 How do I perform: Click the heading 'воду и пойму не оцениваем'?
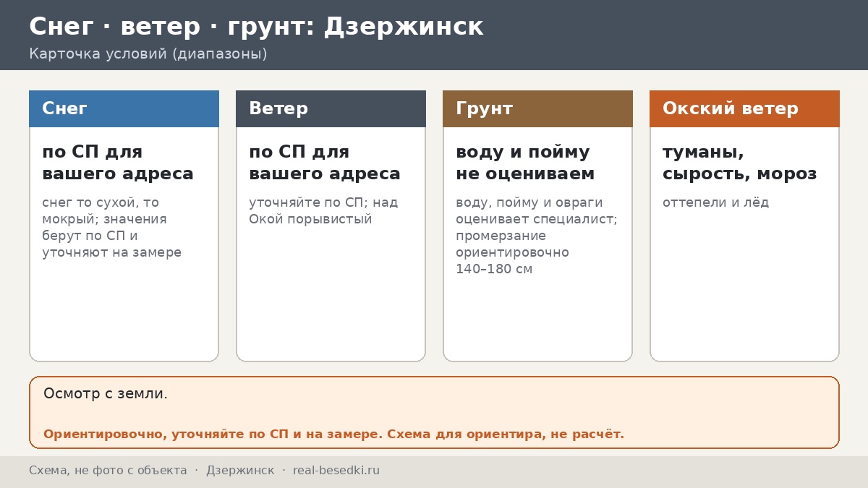coord(525,163)
